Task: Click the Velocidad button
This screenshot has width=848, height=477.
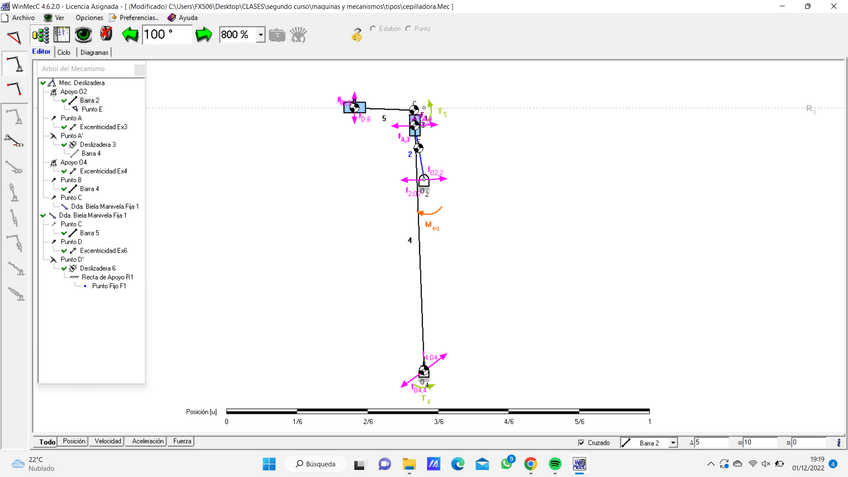Action: (x=108, y=441)
